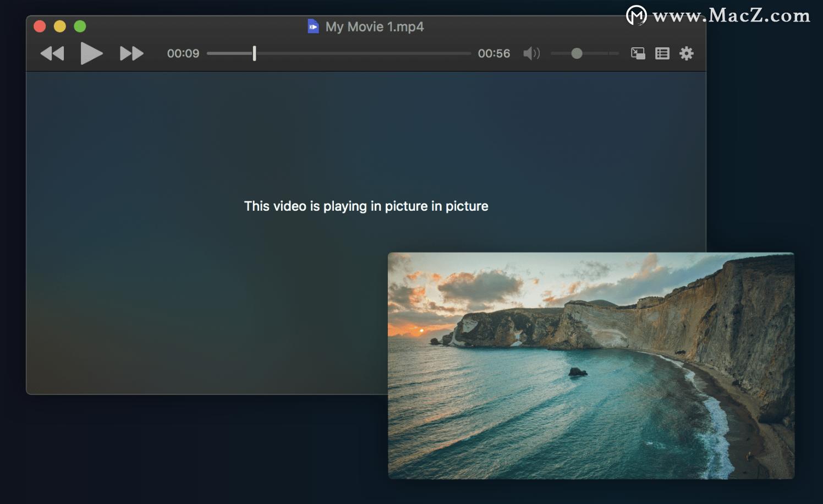Click the movie file icon in title bar
The width and height of the screenshot is (823, 504).
click(x=313, y=26)
